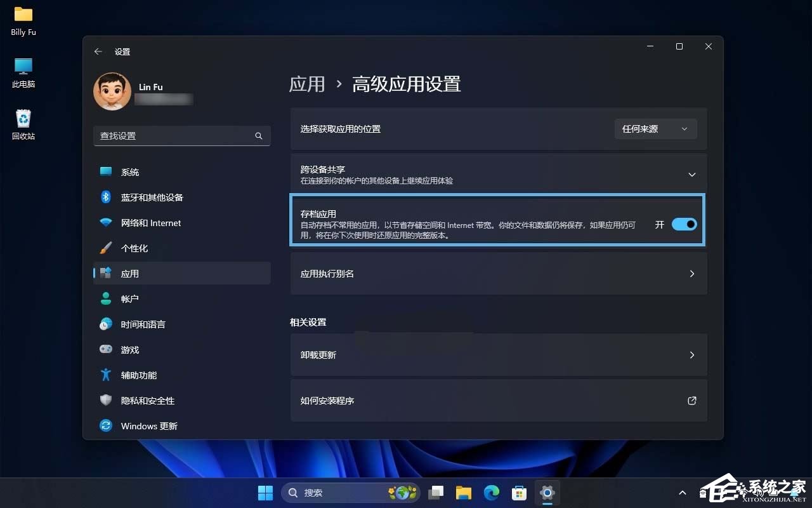The height and width of the screenshot is (508, 812).
Task: Switch to the 帐户 settings section
Action: click(x=131, y=298)
